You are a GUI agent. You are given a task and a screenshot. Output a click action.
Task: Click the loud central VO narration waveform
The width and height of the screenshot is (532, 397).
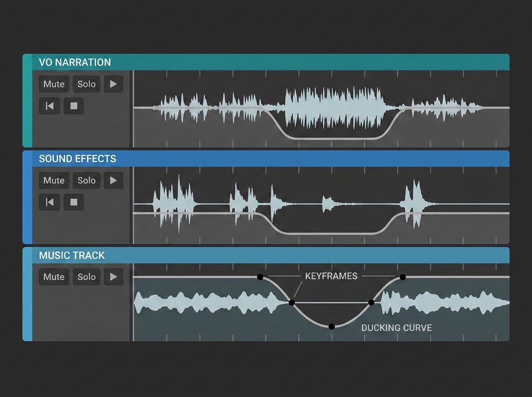click(x=334, y=108)
